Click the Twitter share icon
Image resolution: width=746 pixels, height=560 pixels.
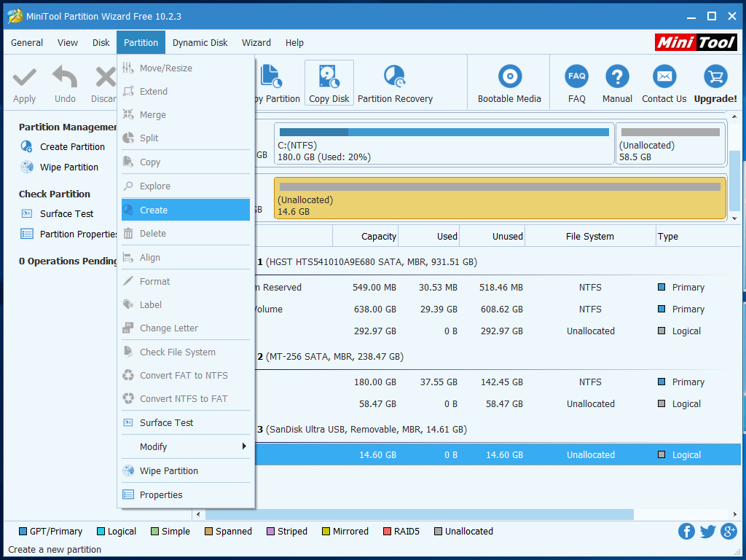707,531
